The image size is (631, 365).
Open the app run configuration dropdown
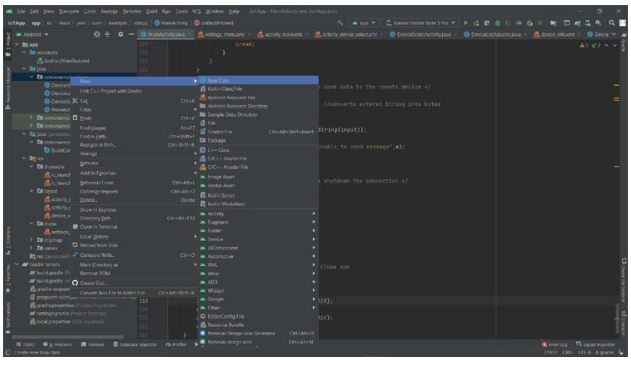[363, 23]
